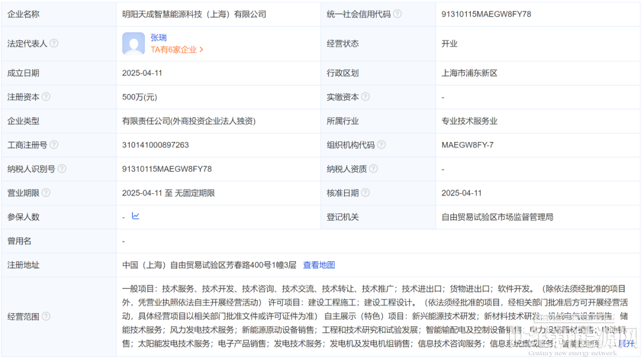Select the 企业类型 label cell
This screenshot has height=359, width=644.
[58, 121]
